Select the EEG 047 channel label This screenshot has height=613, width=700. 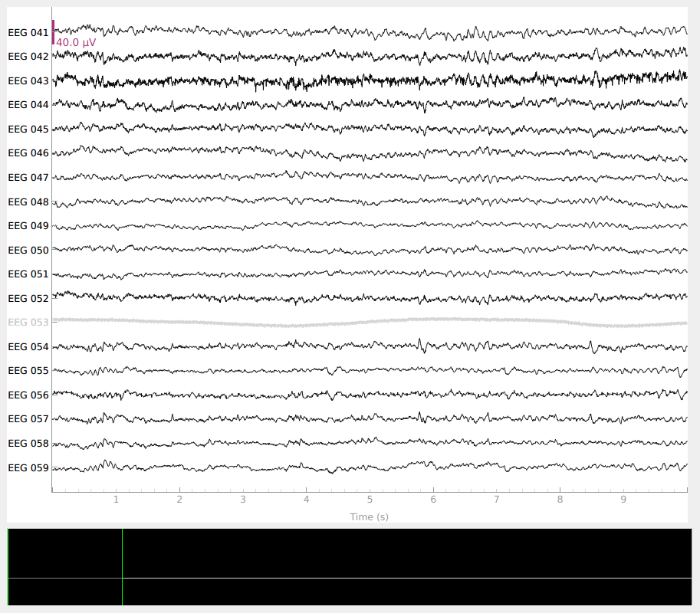click(x=28, y=177)
